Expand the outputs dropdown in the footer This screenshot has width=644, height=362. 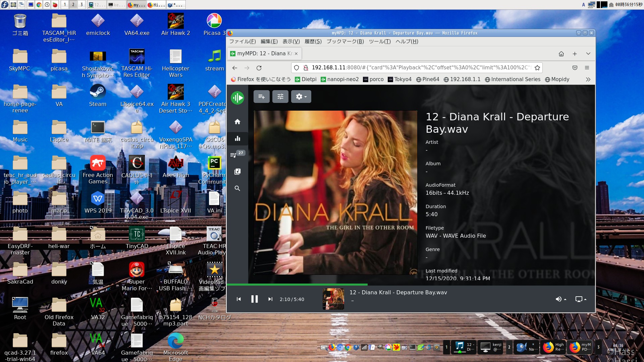[581, 299]
